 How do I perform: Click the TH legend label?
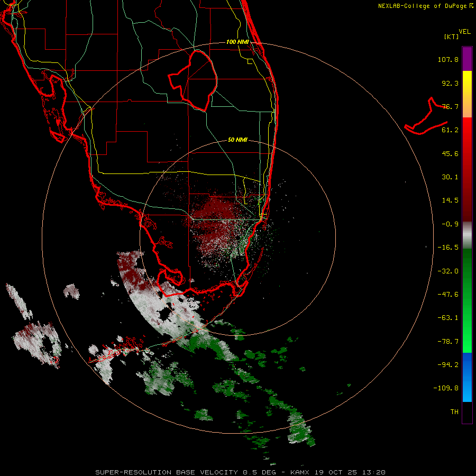tap(454, 412)
